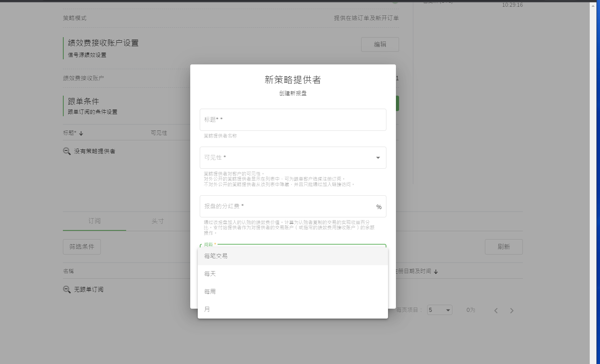Image resolution: width=600 pixels, height=364 pixels.
Task: Sort by 注册日期及时间 arrow
Action: (x=436, y=272)
